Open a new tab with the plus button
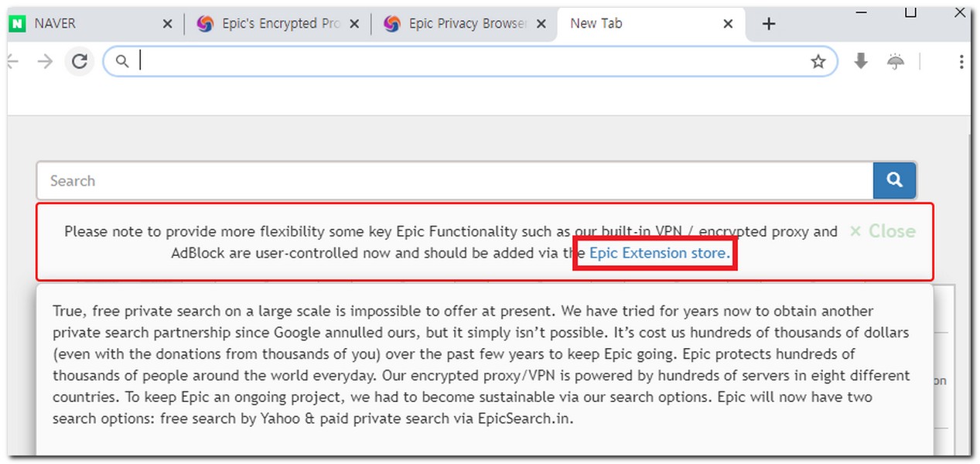 coord(768,24)
